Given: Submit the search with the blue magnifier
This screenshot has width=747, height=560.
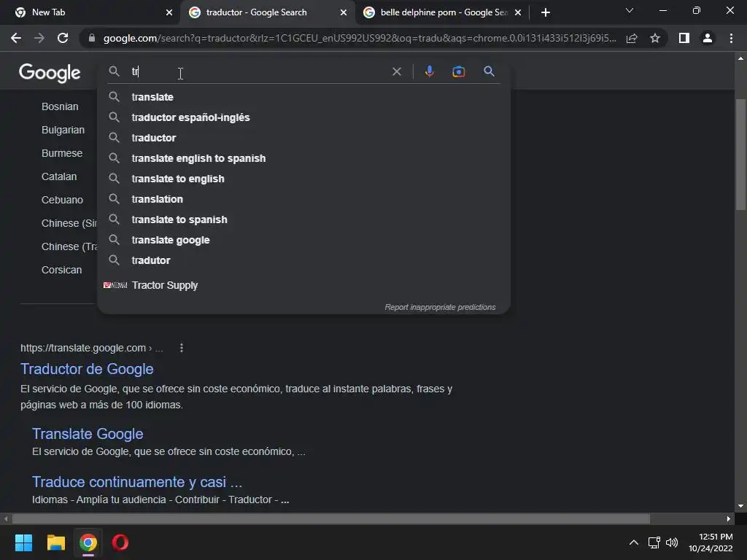Looking at the screenshot, I should 489,71.
